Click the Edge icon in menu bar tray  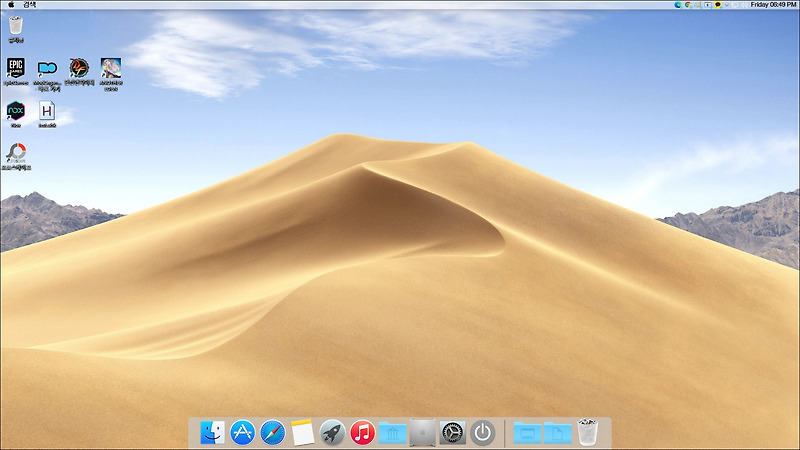click(x=678, y=5)
